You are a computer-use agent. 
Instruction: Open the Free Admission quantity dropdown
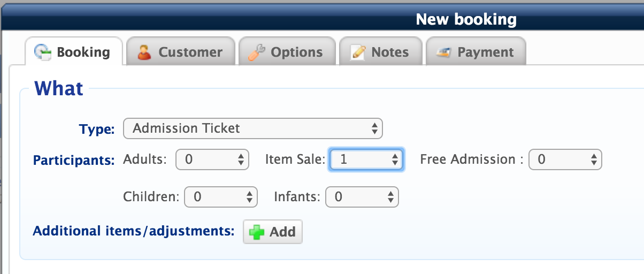(x=565, y=159)
